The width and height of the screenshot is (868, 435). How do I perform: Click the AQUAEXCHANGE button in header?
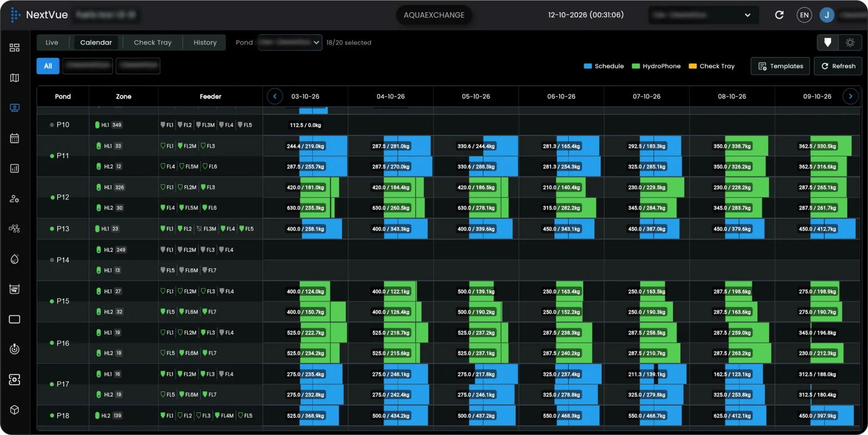pyautogui.click(x=434, y=15)
